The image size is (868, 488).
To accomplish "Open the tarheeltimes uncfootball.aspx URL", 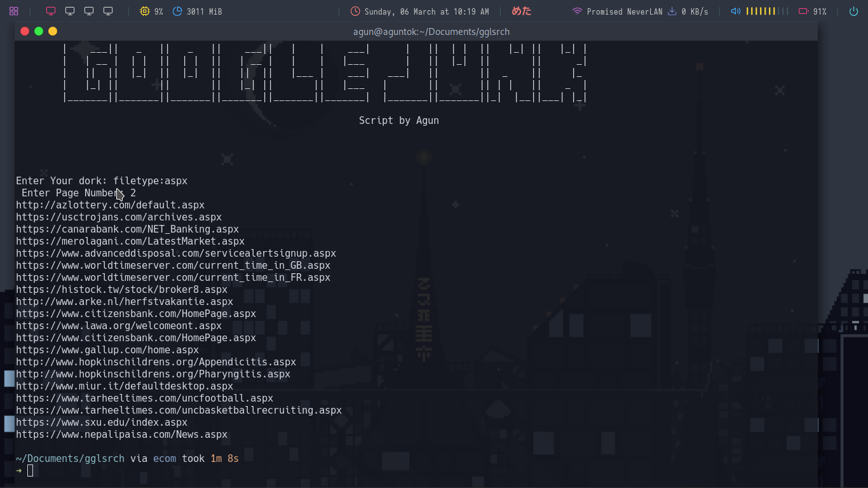I will 145,398.
